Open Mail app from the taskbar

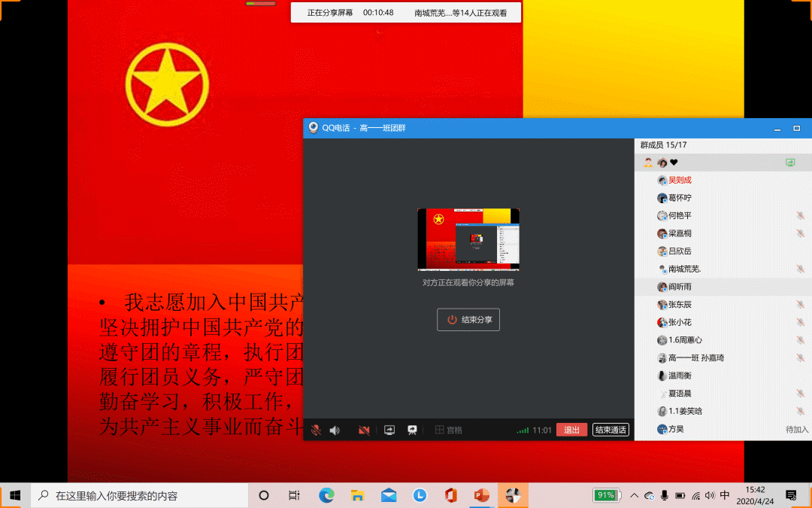(x=388, y=495)
